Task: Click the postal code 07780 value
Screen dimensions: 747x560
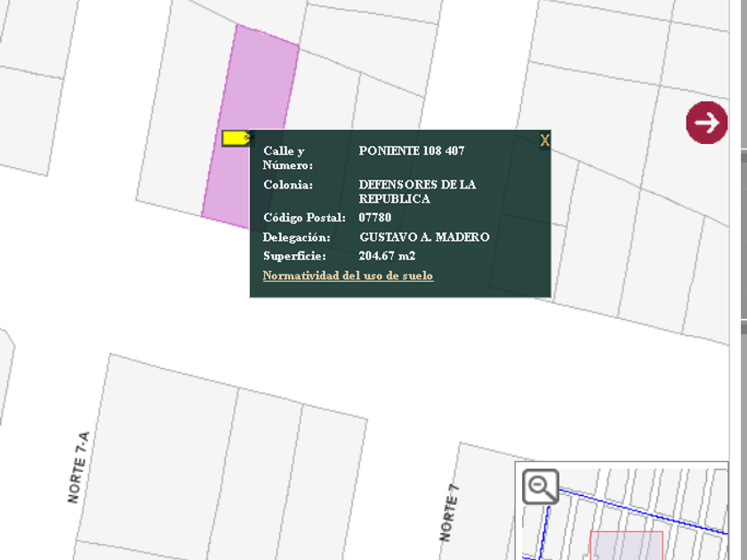Action: [374, 218]
